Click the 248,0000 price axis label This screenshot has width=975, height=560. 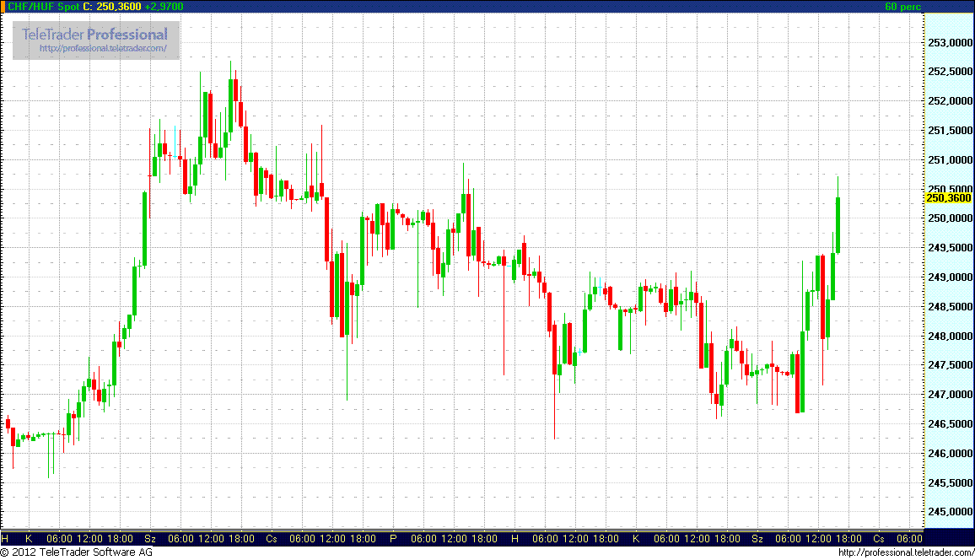pyautogui.click(x=950, y=337)
